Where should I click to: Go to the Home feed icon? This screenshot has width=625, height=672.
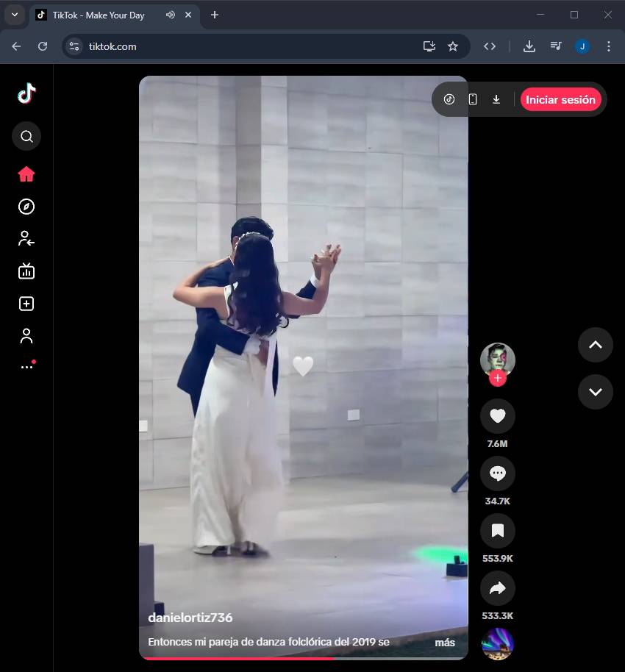pyautogui.click(x=26, y=174)
